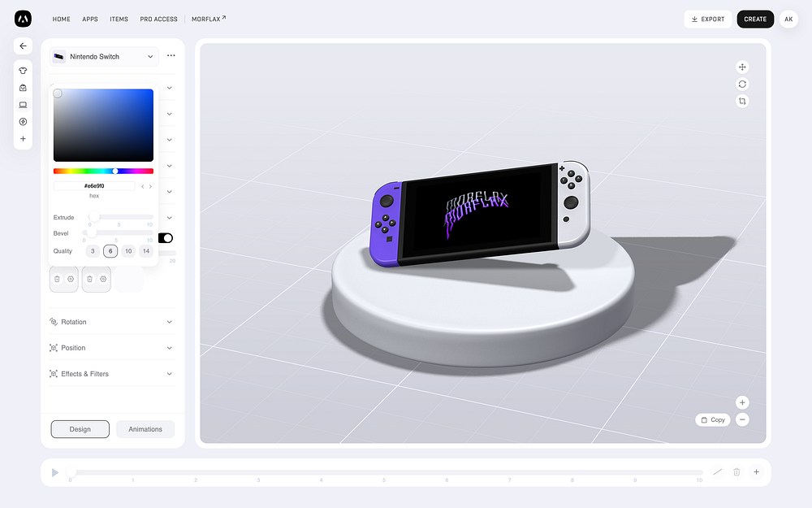Open the three-dot more options menu
Image resolution: width=812 pixels, height=508 pixels.
click(171, 55)
